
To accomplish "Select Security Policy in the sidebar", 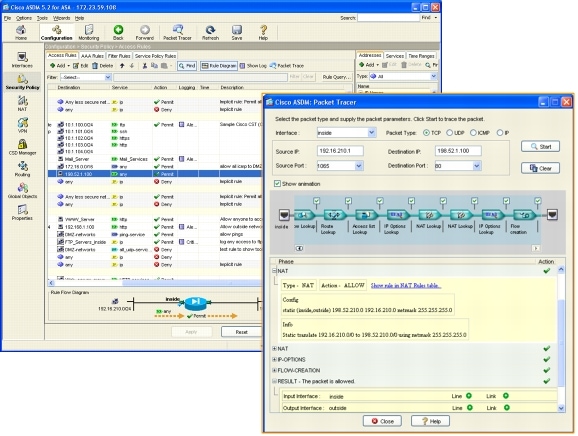I will [x=22, y=82].
